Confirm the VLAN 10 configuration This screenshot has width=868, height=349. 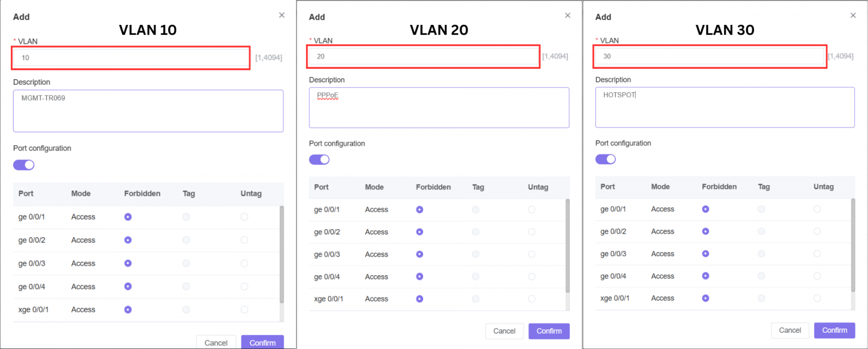point(262,342)
